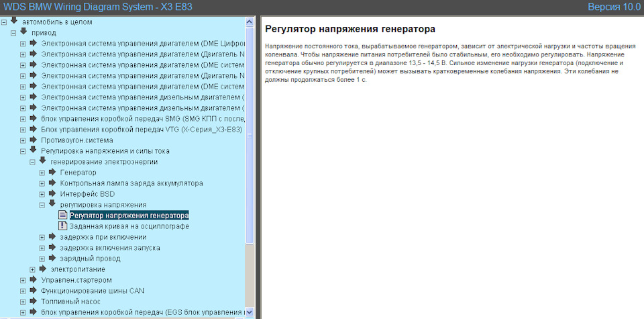Click the Версия 10.0 label in header
The width and height of the screenshot is (644, 319).
[614, 7]
